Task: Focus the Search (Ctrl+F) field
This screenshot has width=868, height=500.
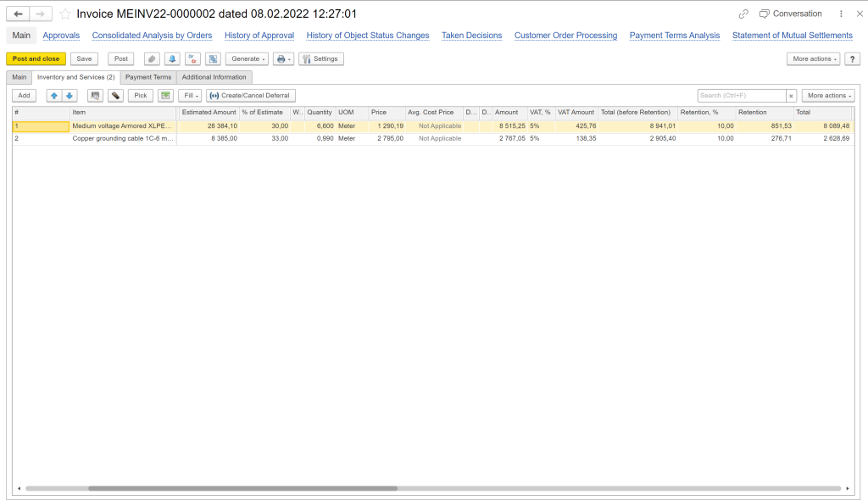Action: click(x=742, y=96)
